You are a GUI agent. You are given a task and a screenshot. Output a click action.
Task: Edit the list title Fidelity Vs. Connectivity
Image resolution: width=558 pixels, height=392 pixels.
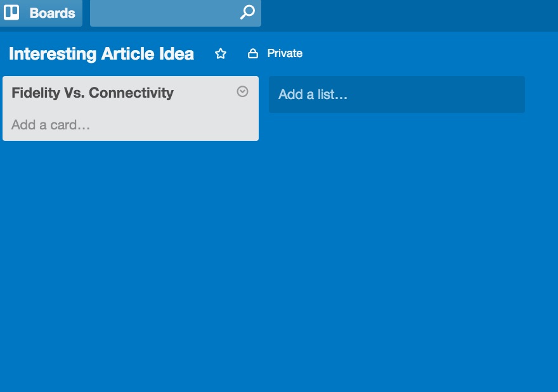click(x=93, y=93)
